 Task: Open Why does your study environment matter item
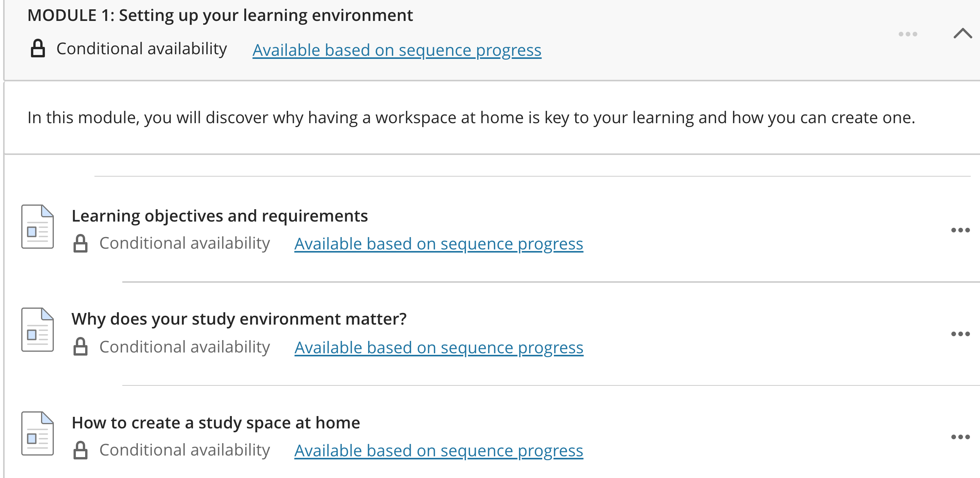[239, 319]
